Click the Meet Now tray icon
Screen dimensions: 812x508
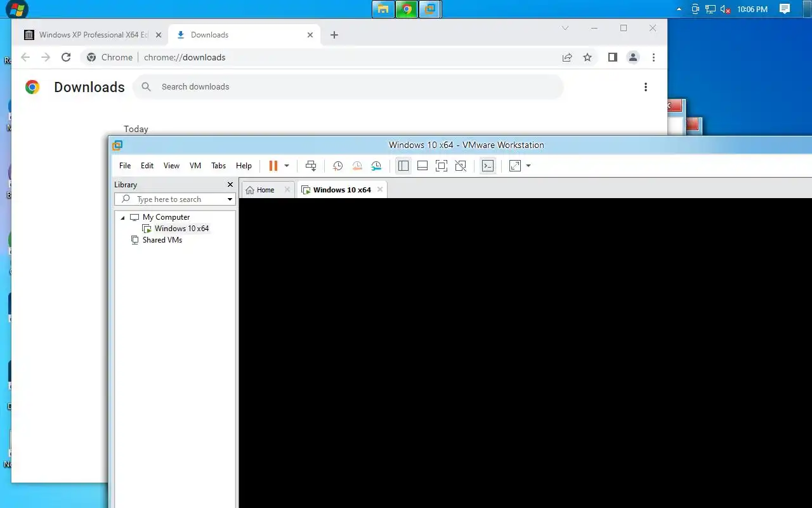695,10
